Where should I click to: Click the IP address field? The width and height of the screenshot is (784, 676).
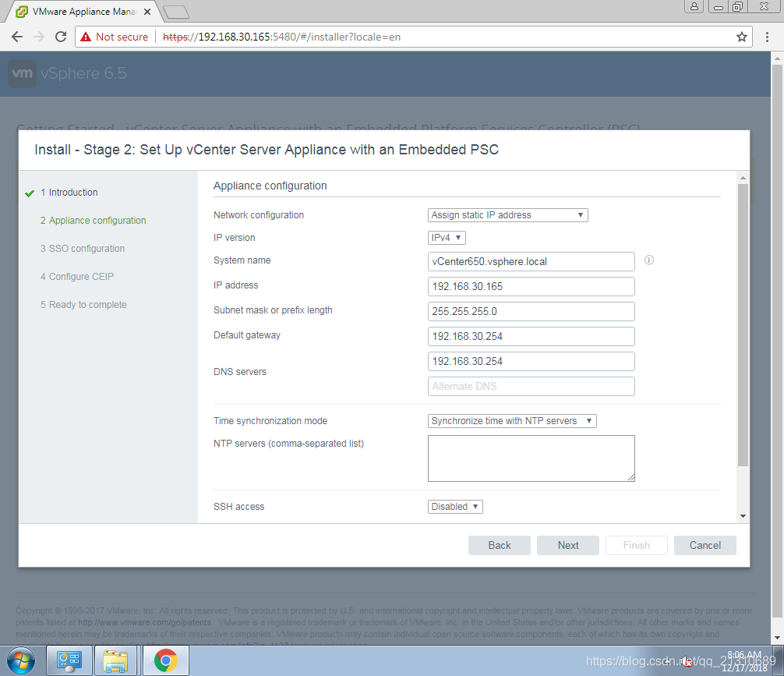click(531, 287)
